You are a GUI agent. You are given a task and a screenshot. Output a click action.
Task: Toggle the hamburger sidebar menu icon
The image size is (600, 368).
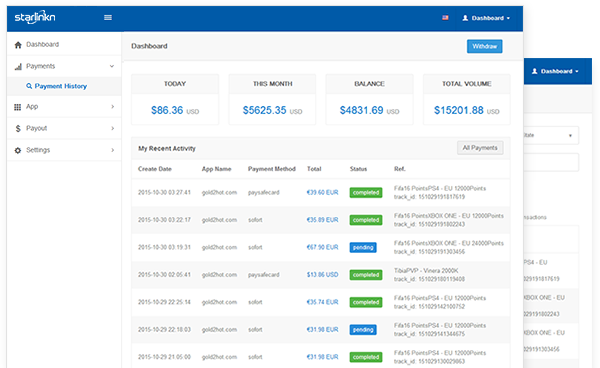(108, 18)
